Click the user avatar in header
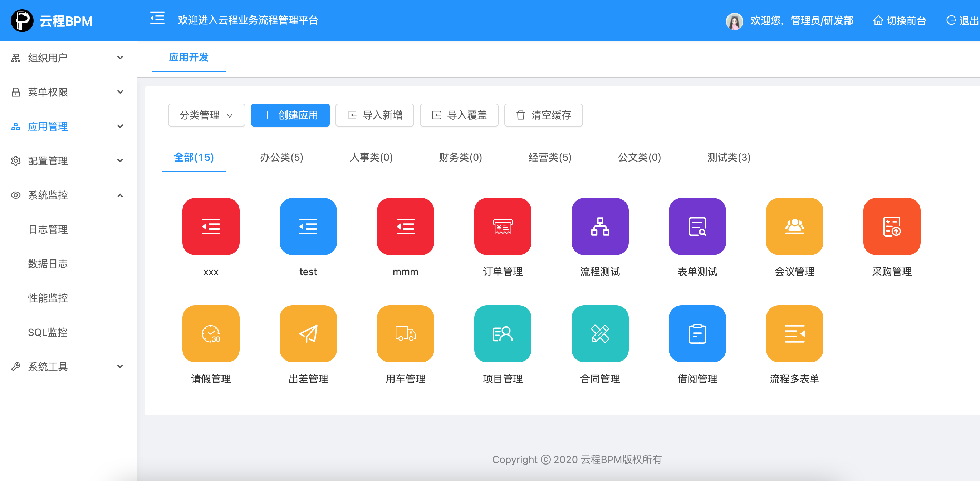Screen dimensions: 980x481 coord(734,20)
